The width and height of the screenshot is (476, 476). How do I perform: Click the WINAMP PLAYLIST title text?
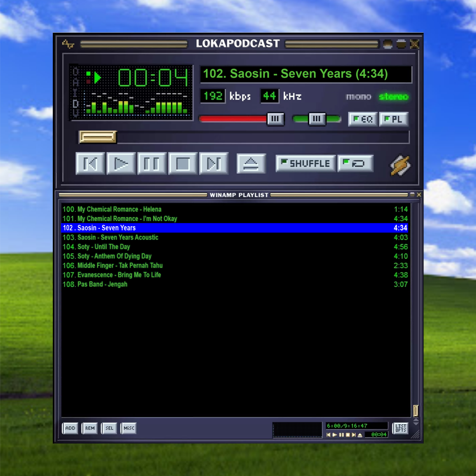[239, 195]
